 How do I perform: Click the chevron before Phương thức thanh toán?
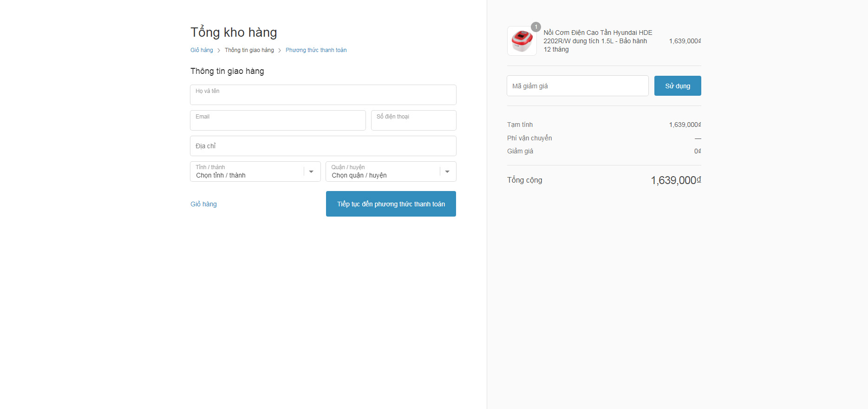(x=280, y=51)
